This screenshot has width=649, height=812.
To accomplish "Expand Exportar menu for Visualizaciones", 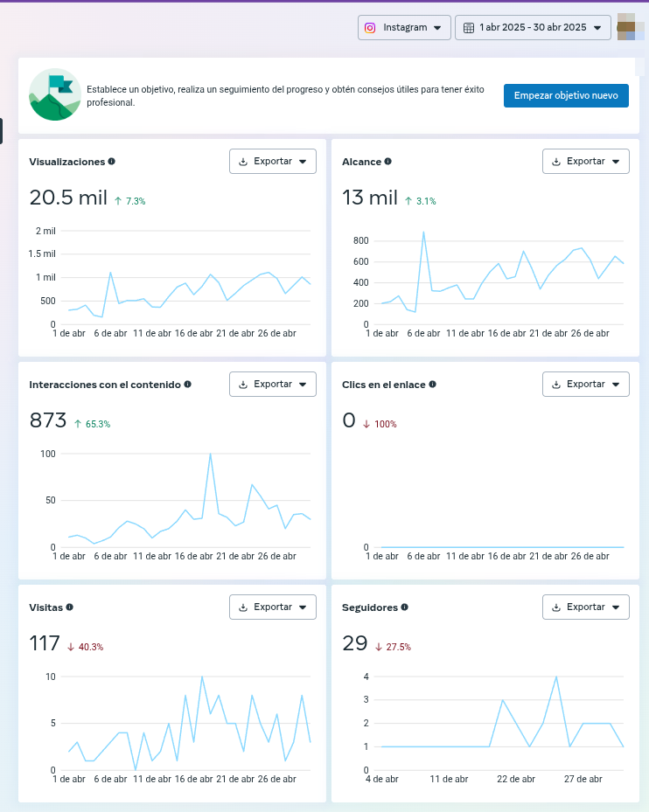I will point(273,162).
